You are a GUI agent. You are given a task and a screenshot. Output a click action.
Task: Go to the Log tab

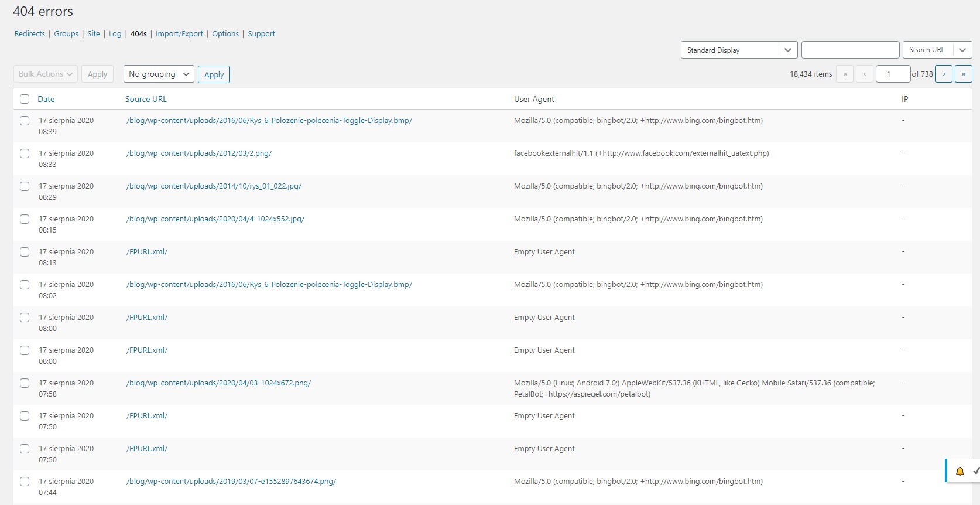(115, 34)
